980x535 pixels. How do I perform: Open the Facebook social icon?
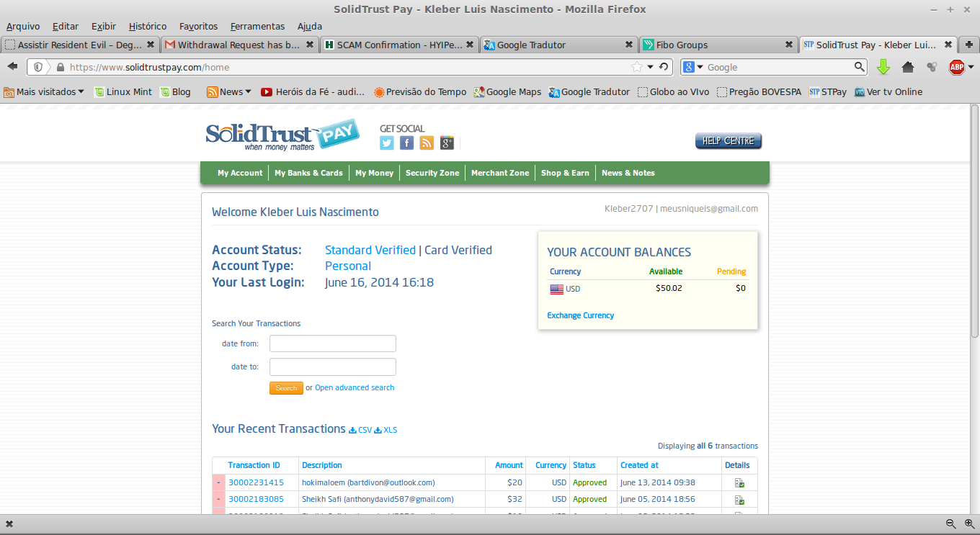(407, 143)
